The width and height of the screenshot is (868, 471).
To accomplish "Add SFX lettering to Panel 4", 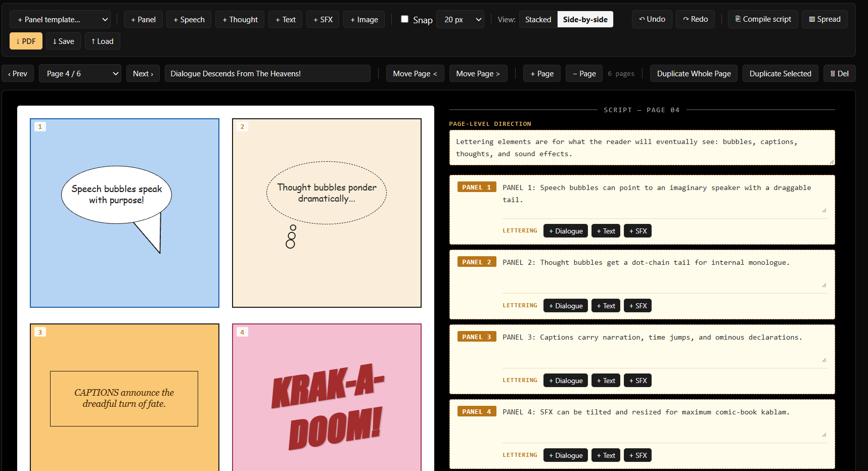I will 637,455.
